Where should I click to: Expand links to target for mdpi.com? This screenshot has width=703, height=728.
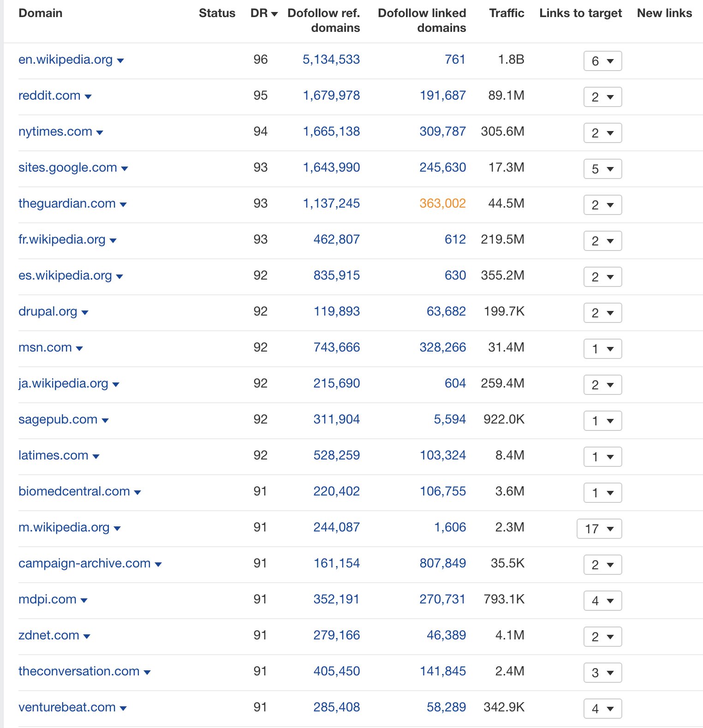coord(602,601)
